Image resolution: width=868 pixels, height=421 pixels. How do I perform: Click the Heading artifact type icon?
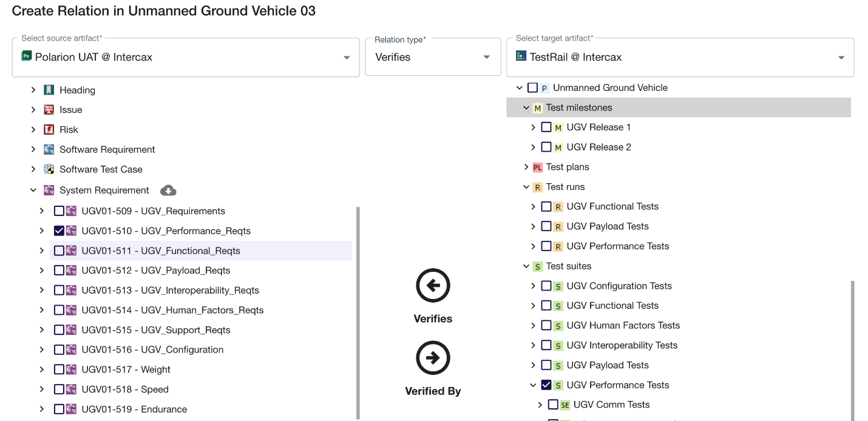pyautogui.click(x=49, y=90)
